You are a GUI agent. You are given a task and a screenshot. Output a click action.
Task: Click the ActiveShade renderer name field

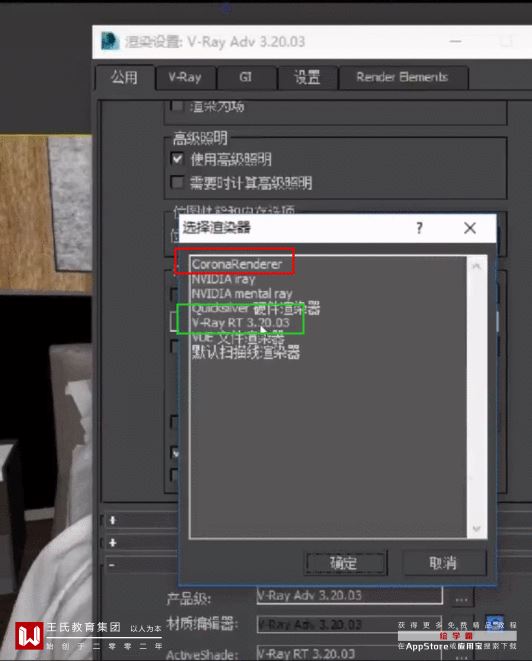(349, 653)
